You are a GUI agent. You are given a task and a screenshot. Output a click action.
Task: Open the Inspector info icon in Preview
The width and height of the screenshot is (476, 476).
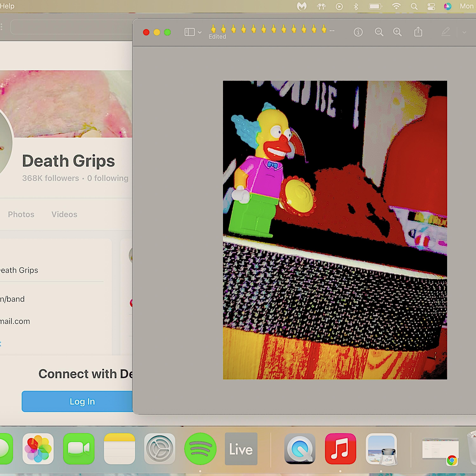click(358, 32)
